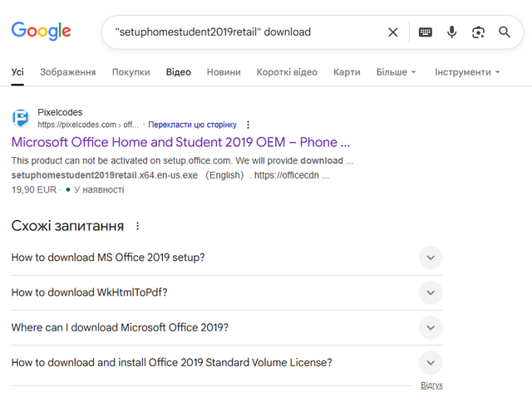Open the Інструменти dropdown
This screenshot has height=397, width=532.
(x=467, y=72)
